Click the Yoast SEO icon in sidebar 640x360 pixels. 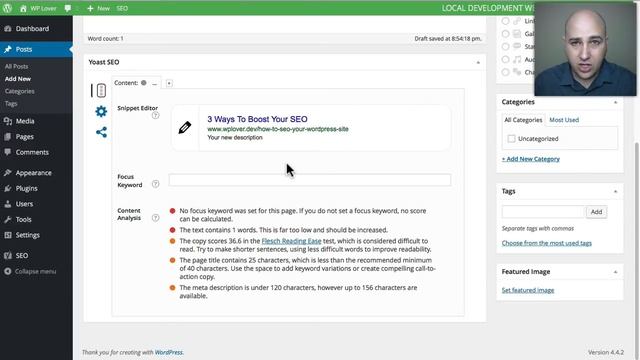7,256
